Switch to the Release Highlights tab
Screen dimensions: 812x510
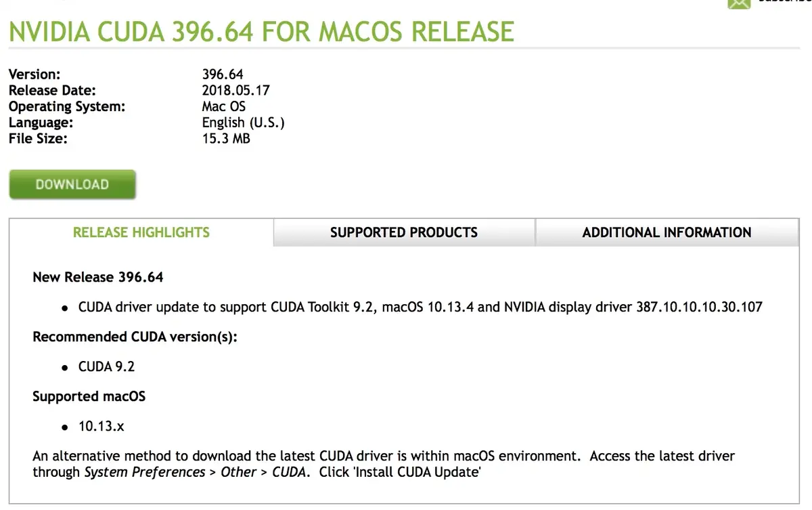click(141, 232)
